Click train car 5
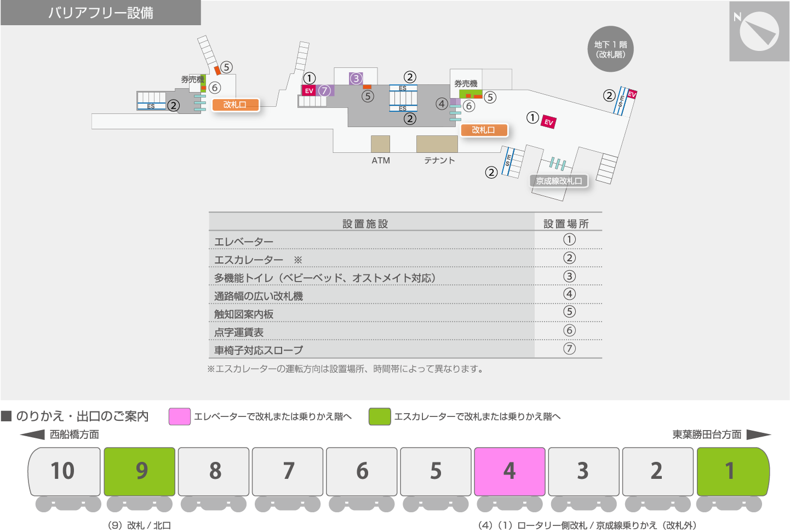The width and height of the screenshot is (790, 532). point(436,471)
